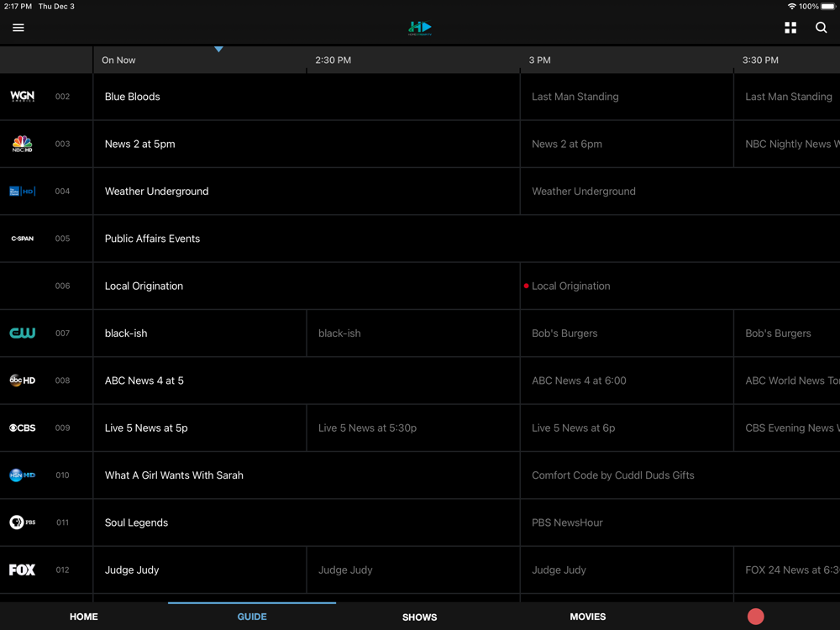Tap the red record circle
The width and height of the screenshot is (840, 630).
point(755,617)
